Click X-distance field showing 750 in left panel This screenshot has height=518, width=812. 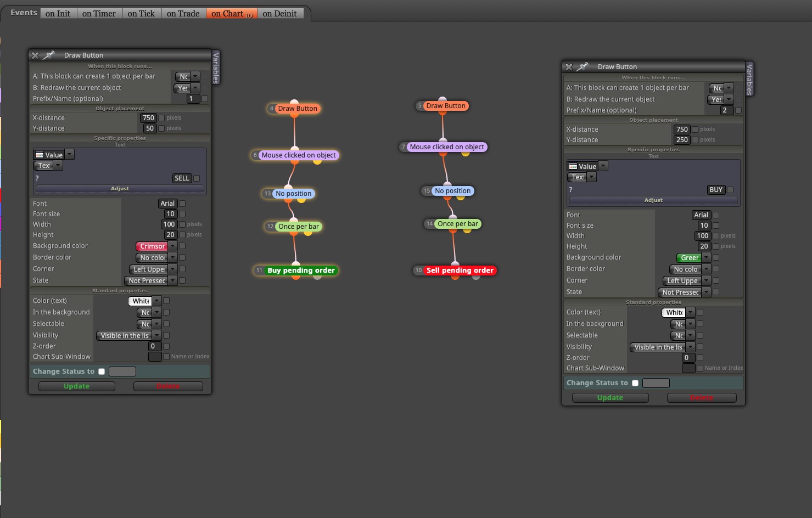coord(148,118)
